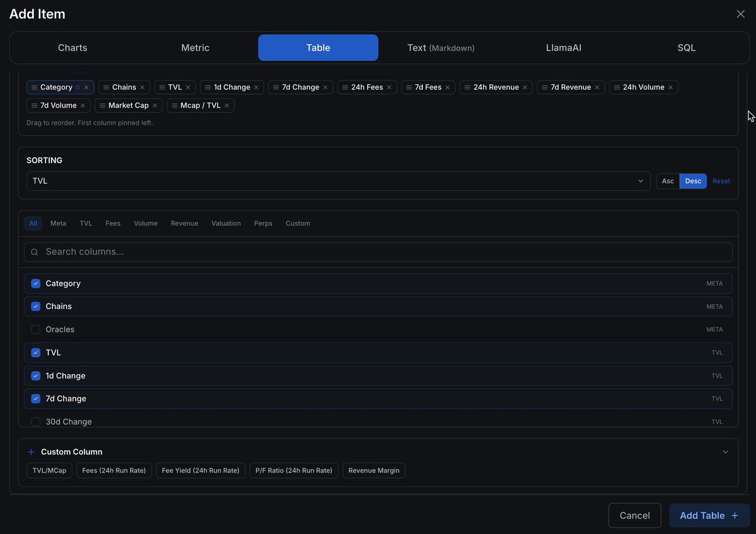This screenshot has height=534, width=756.
Task: Remove the 24h Volume column chip
Action: (x=670, y=88)
